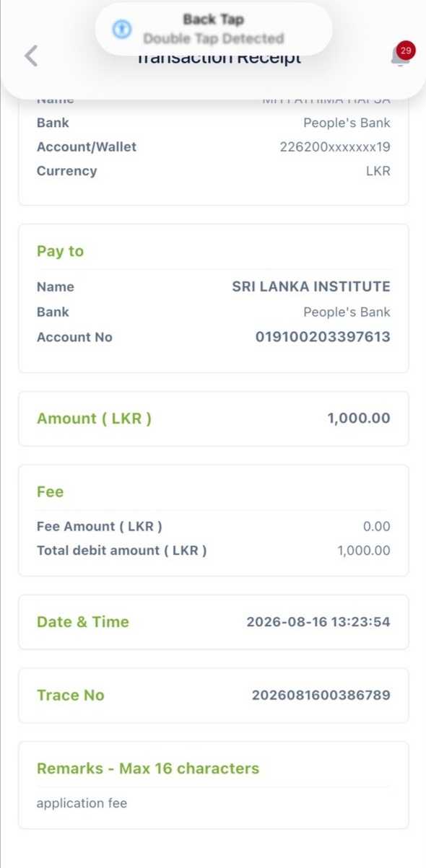Select the timestamp 2026-08-16 13:23:54
Image resolution: width=426 pixels, height=868 pixels.
(x=318, y=622)
